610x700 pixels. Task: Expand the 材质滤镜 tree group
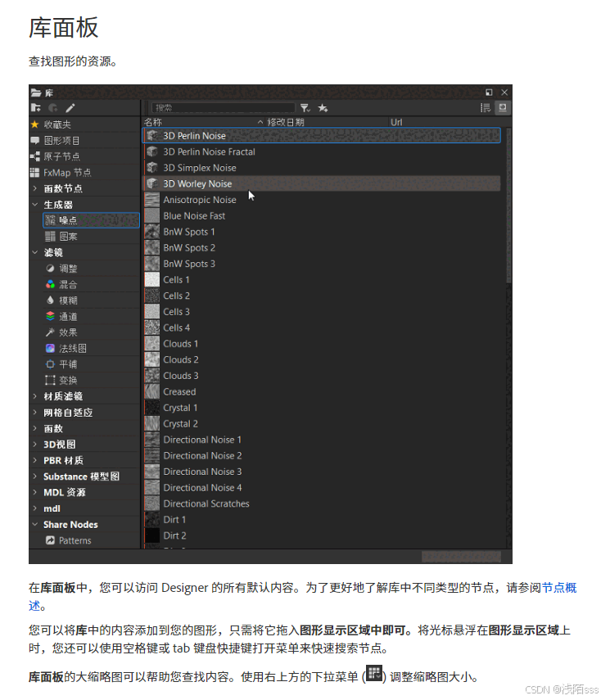pyautogui.click(x=35, y=396)
